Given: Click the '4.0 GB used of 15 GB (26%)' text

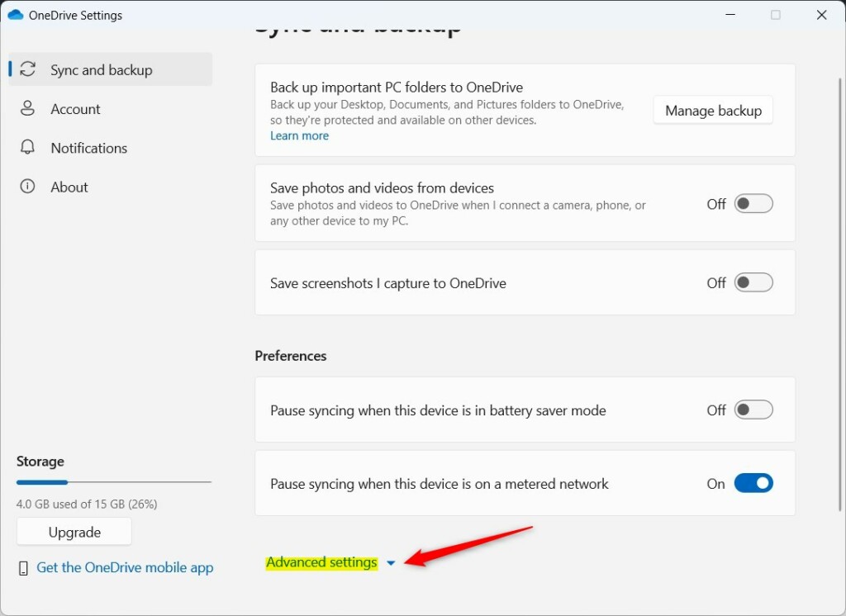Looking at the screenshot, I should click(x=87, y=504).
